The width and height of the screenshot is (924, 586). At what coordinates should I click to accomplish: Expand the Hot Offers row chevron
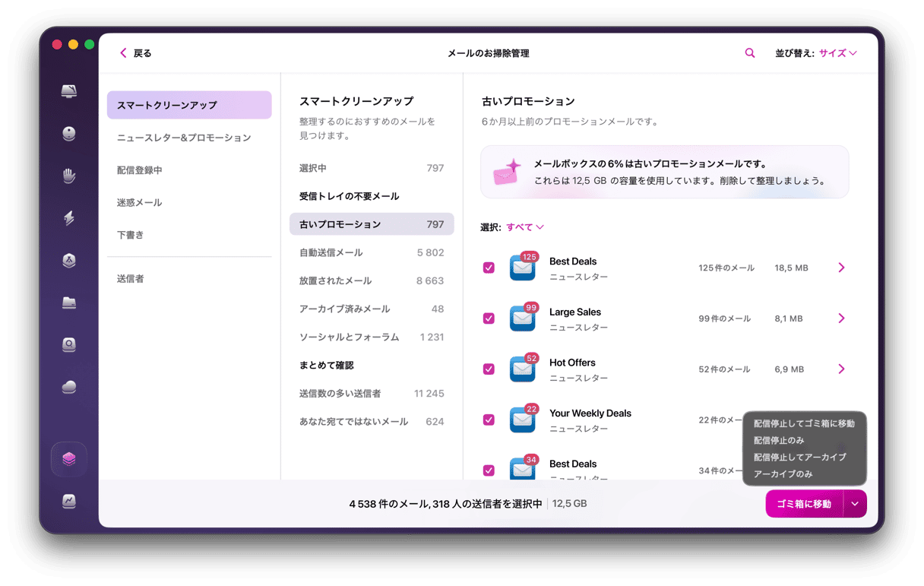[841, 369]
